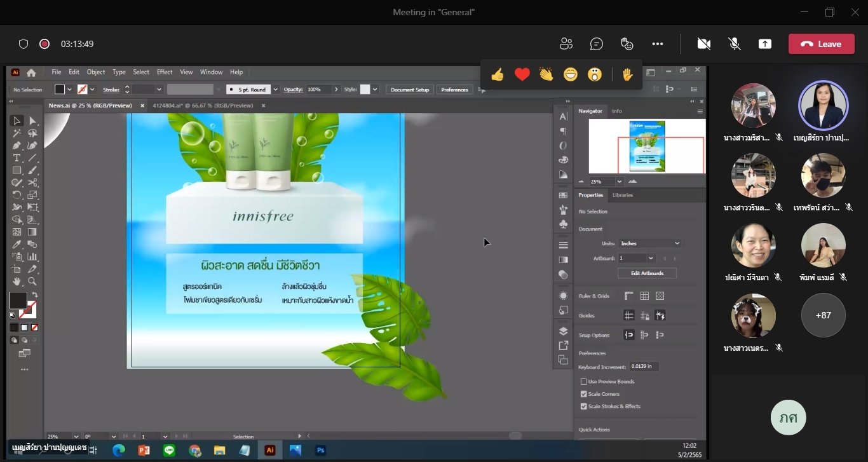868x462 pixels.
Task: Select the Column Graph tool
Action: [x=32, y=257]
